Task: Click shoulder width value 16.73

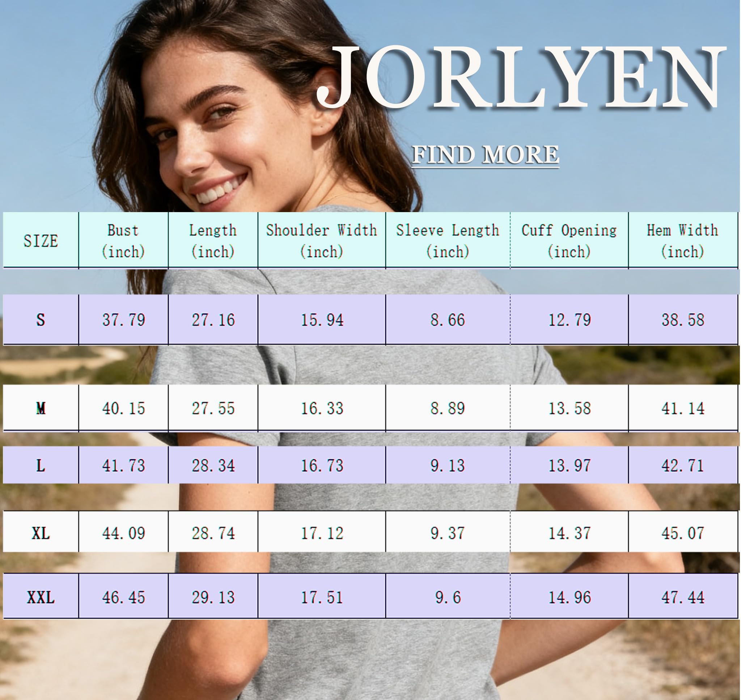Action: click(x=322, y=465)
